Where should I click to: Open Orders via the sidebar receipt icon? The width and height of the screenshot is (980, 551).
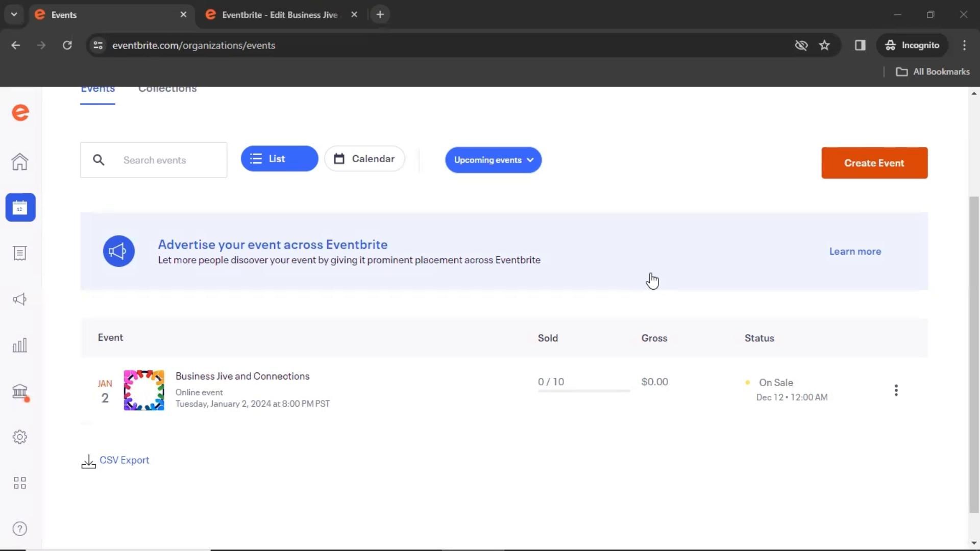click(20, 253)
